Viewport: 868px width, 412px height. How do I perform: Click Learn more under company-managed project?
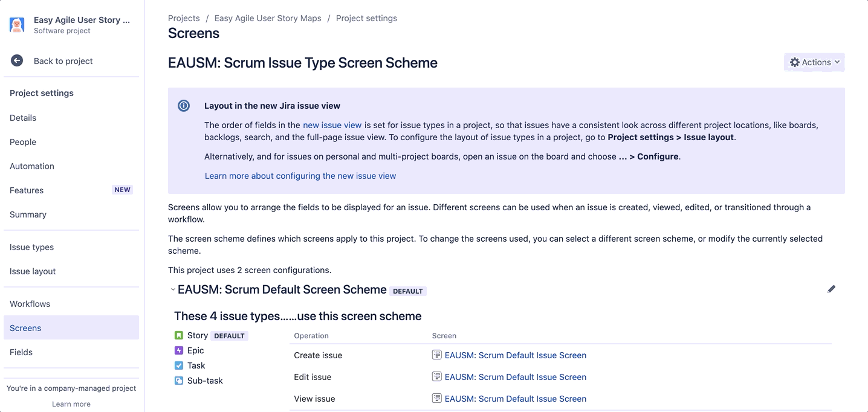coord(71,404)
